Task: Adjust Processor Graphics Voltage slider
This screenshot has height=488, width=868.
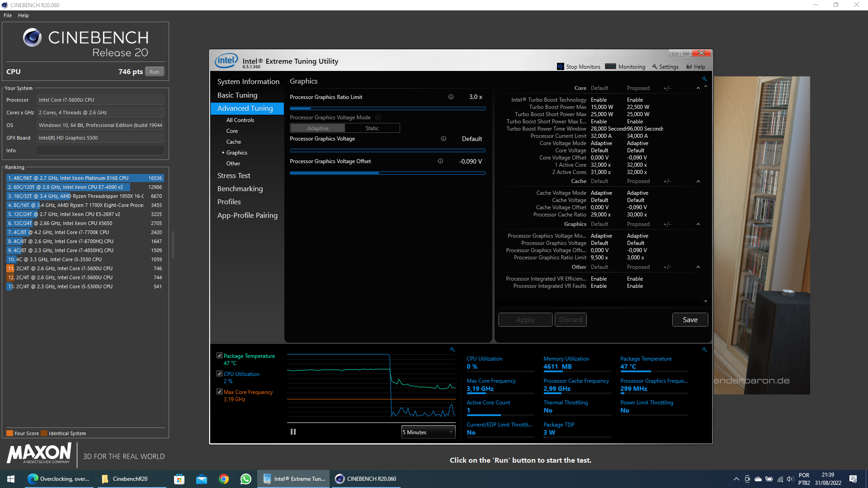Action: pos(387,150)
